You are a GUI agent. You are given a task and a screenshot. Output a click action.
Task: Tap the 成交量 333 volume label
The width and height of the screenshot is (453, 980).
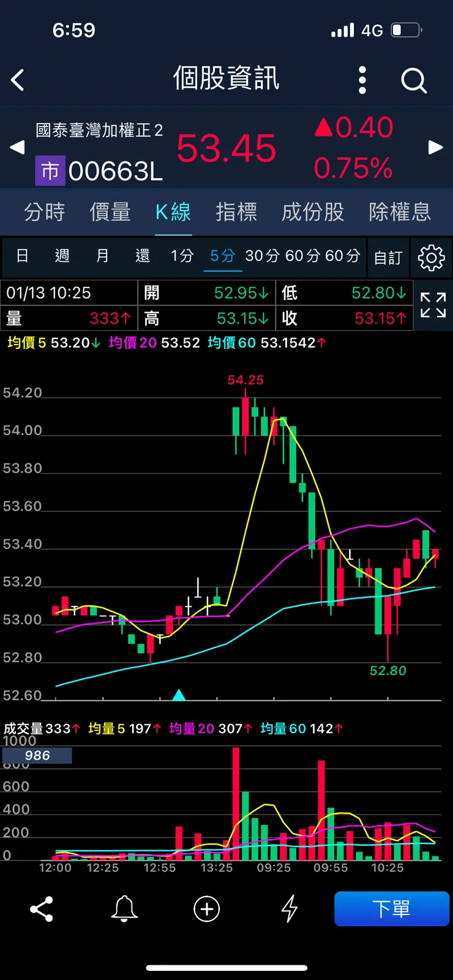tap(42, 728)
